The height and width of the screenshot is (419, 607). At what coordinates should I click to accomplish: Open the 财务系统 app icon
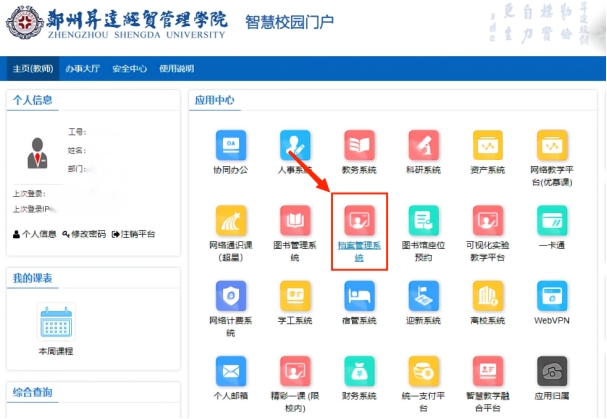tap(359, 371)
